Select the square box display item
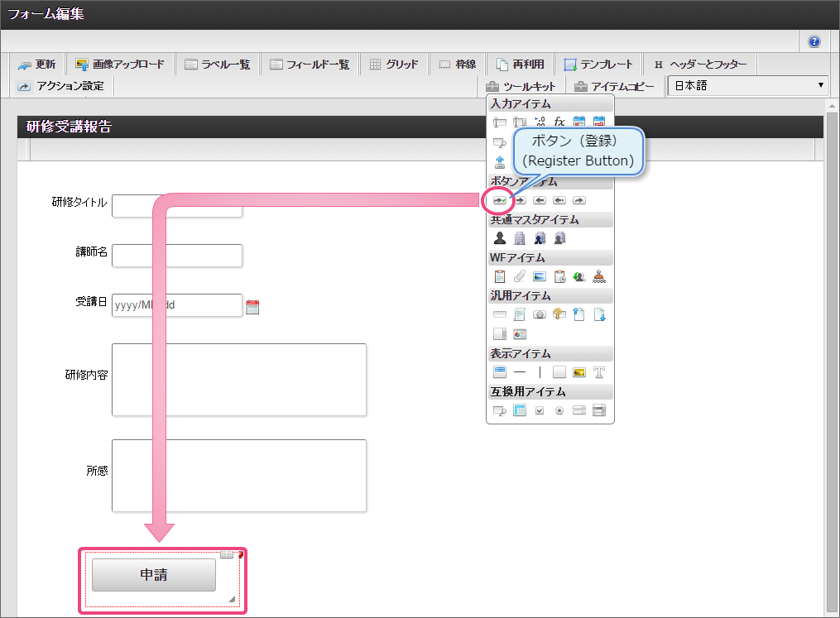Image resolution: width=840 pixels, height=618 pixels. tap(559, 371)
